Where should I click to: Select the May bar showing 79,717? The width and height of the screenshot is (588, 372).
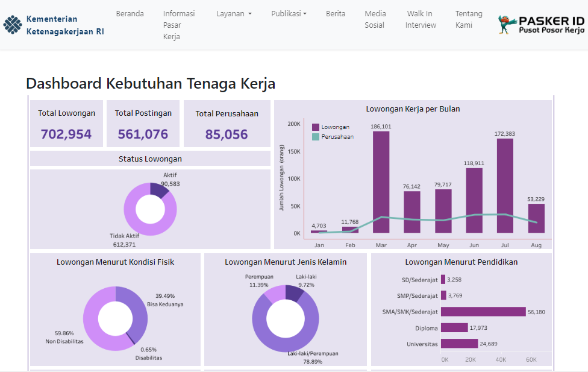(443, 211)
